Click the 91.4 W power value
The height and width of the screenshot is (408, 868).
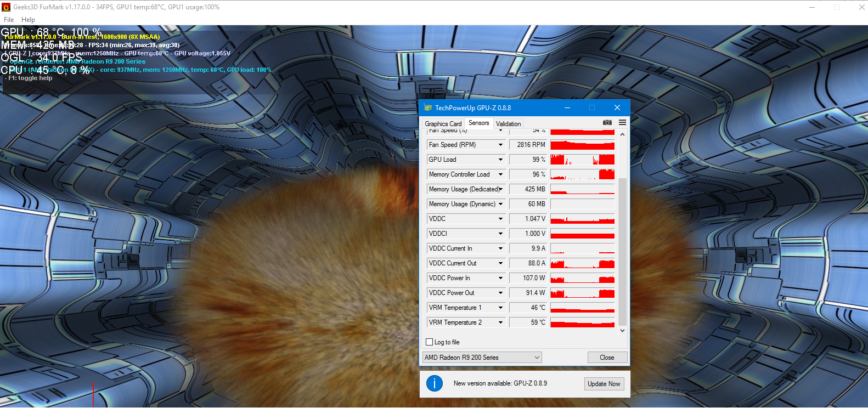528,293
